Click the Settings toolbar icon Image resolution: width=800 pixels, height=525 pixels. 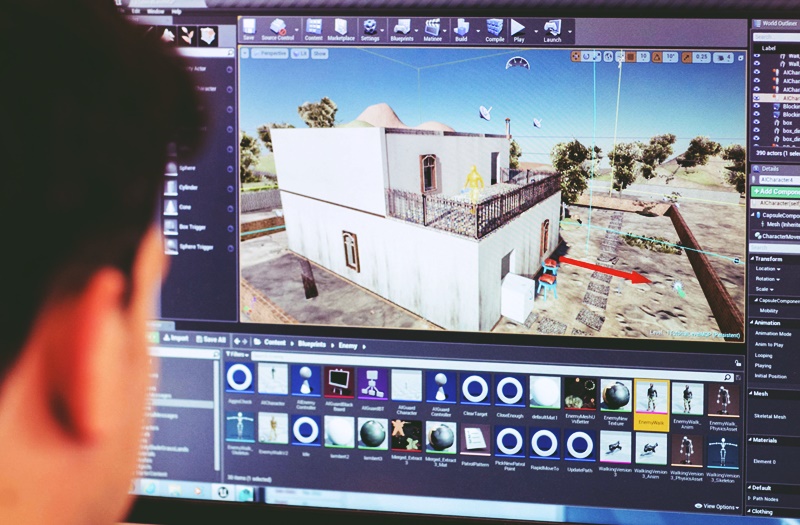click(370, 30)
